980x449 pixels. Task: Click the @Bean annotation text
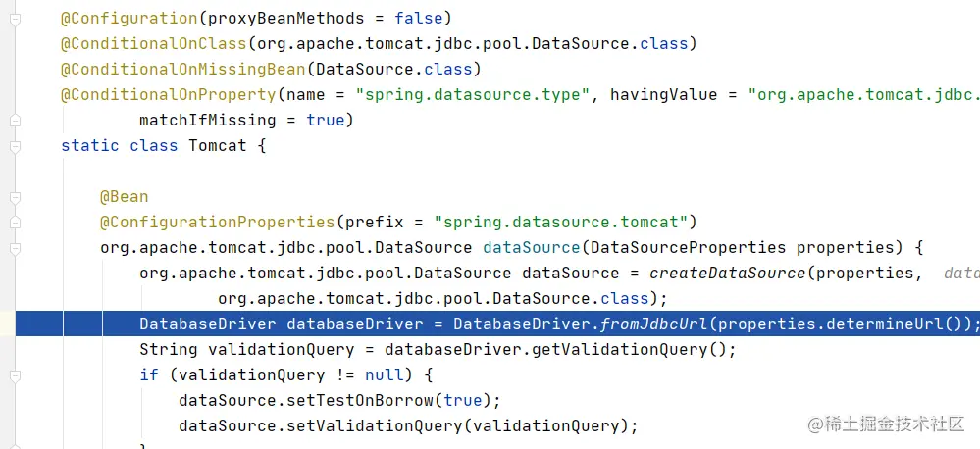(x=125, y=197)
